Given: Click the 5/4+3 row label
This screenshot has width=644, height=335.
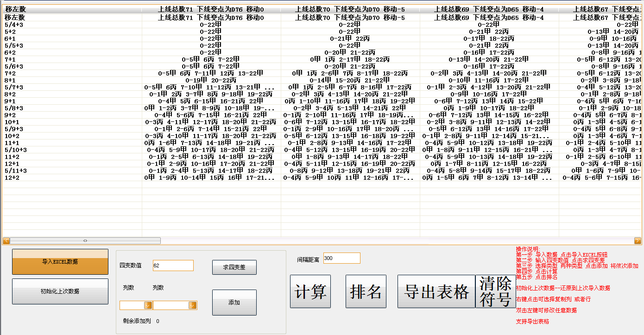Looking at the screenshot, I should [x=13, y=25].
